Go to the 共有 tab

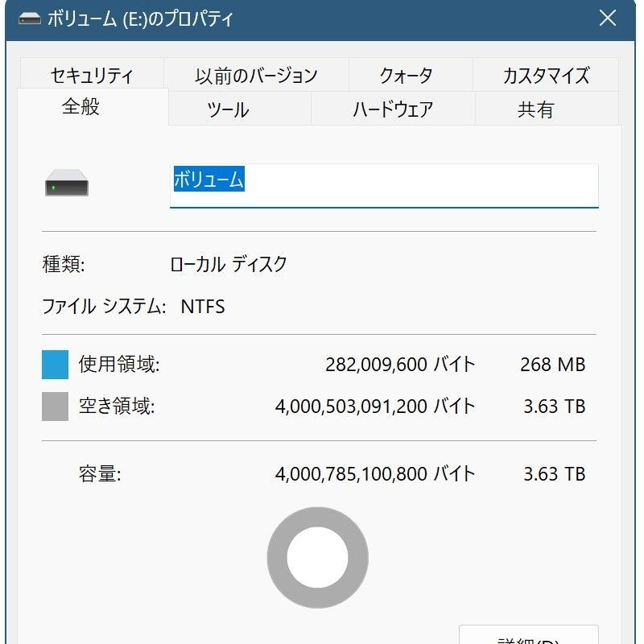(535, 109)
